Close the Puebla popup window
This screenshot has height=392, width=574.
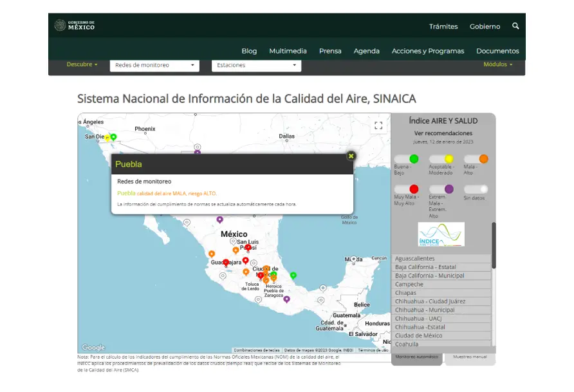pos(351,156)
